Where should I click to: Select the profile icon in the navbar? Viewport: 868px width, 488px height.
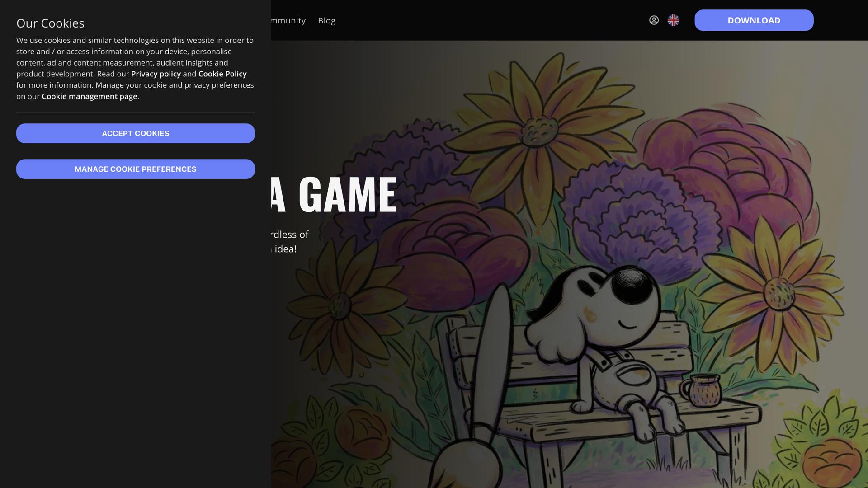click(654, 20)
